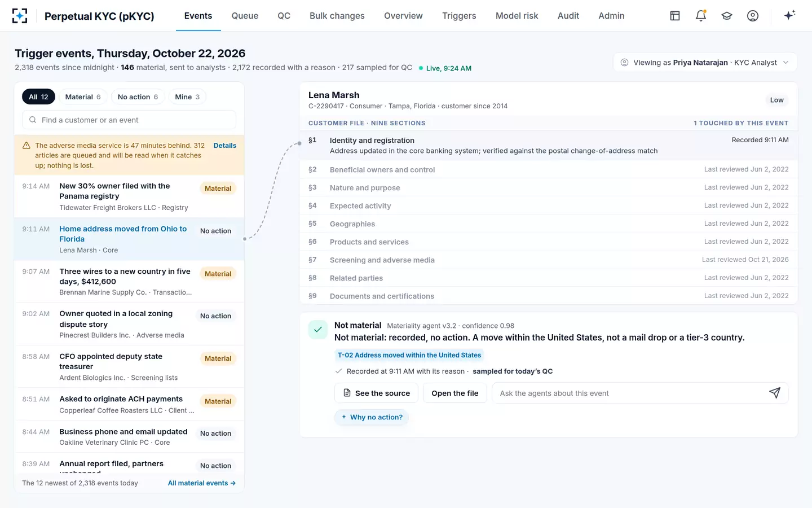This screenshot has width=812, height=508.
Task: Click the Open the file button
Action: [x=454, y=393]
